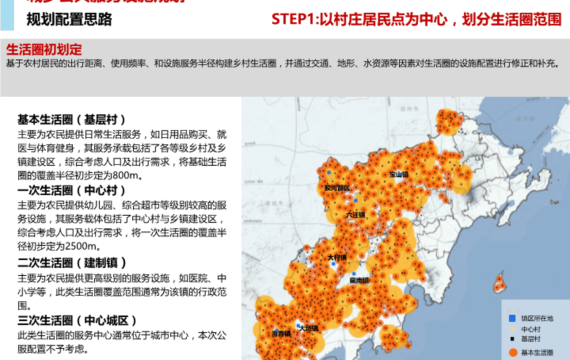The image size is (570, 360).
Task: Click the 中心村 legend label
Action: (530, 329)
